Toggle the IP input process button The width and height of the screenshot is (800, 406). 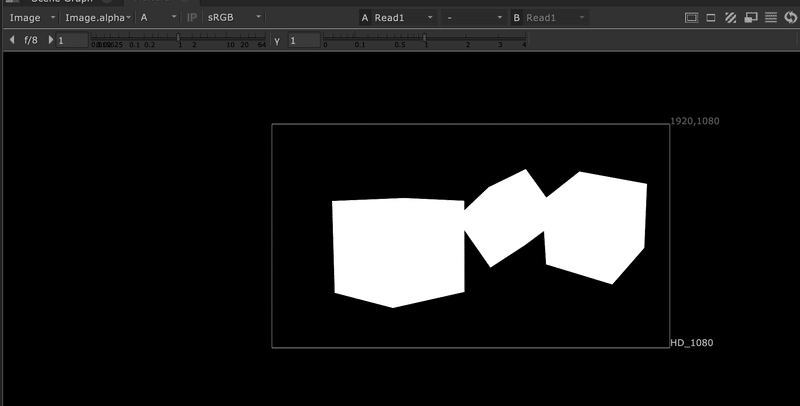pyautogui.click(x=192, y=18)
